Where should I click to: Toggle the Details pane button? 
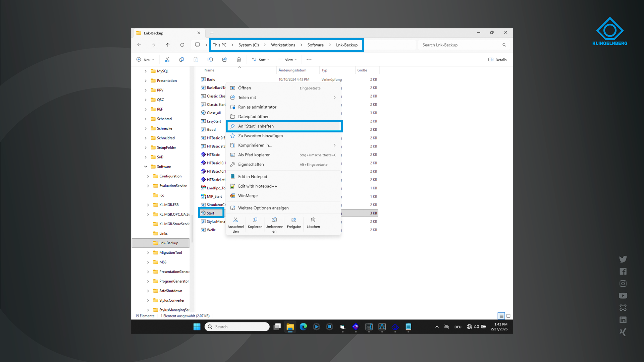tap(497, 60)
